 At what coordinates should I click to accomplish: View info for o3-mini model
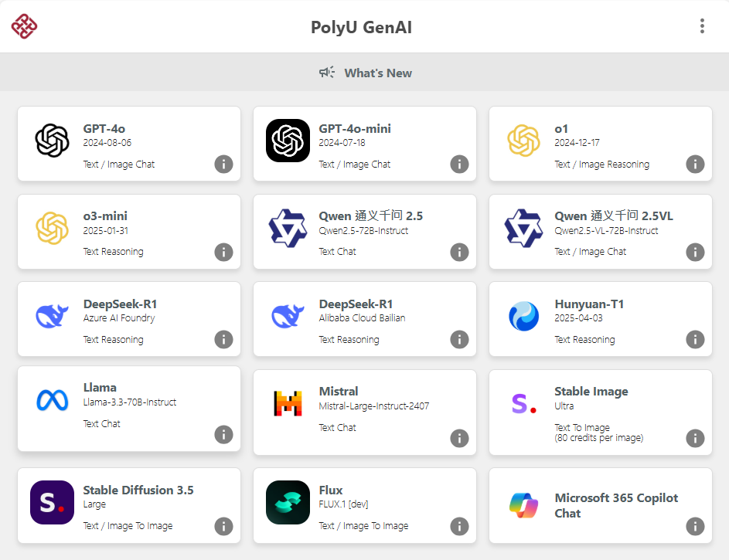(223, 252)
